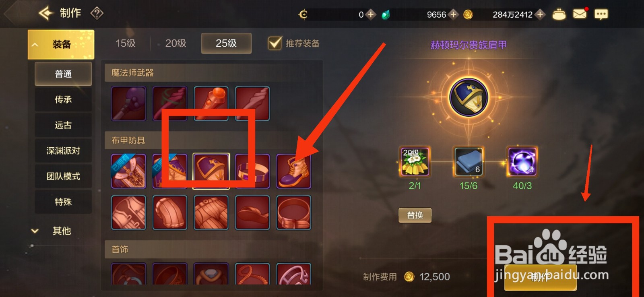Open the question mark help icon
644x297 pixels.
[x=97, y=13]
